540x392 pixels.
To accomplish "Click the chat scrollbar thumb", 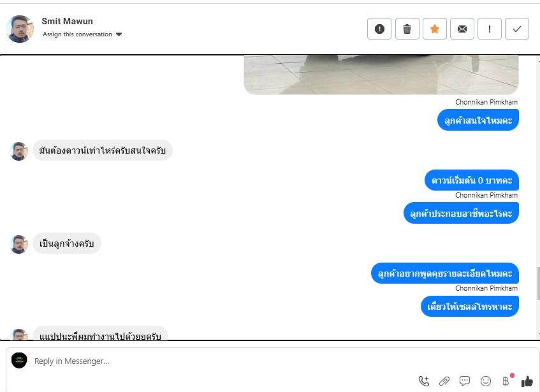I will 539,283.
